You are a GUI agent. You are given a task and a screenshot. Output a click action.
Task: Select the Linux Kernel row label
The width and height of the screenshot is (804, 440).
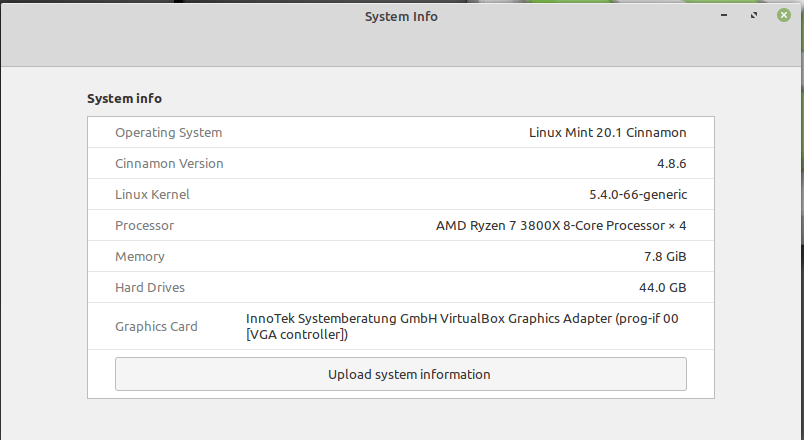tap(152, 194)
